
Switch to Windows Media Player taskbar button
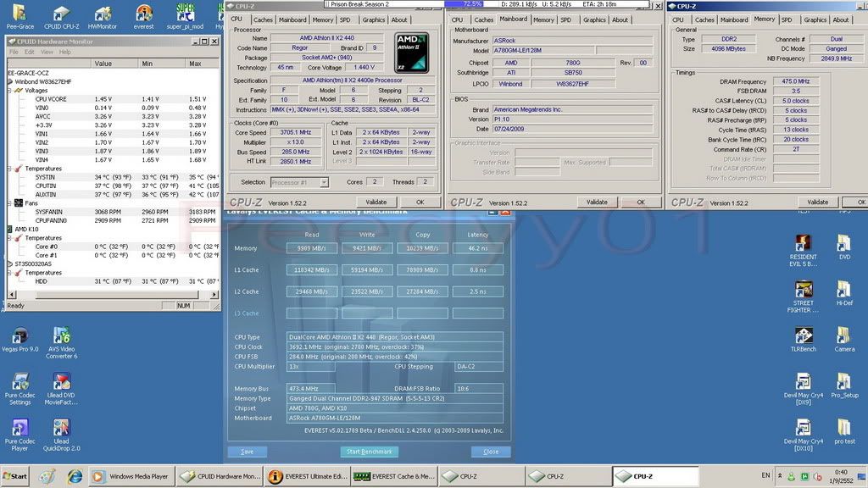pyautogui.click(x=131, y=476)
